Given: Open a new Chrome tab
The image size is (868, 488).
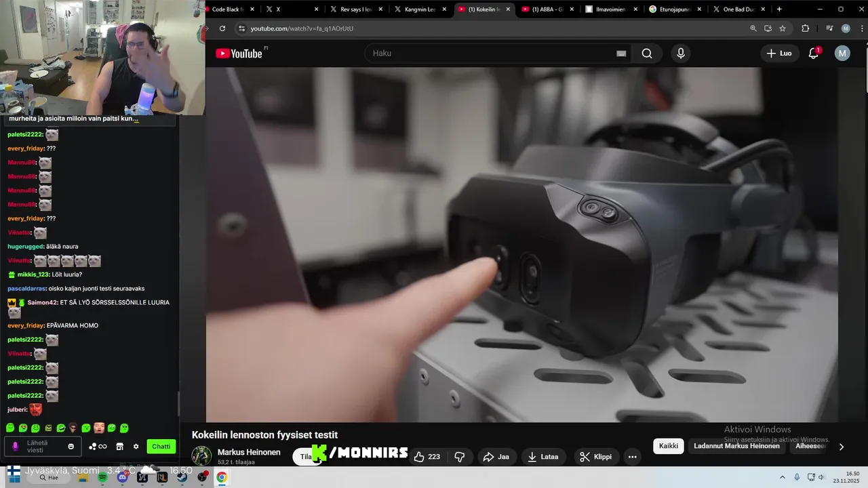Looking at the screenshot, I should (x=779, y=9).
